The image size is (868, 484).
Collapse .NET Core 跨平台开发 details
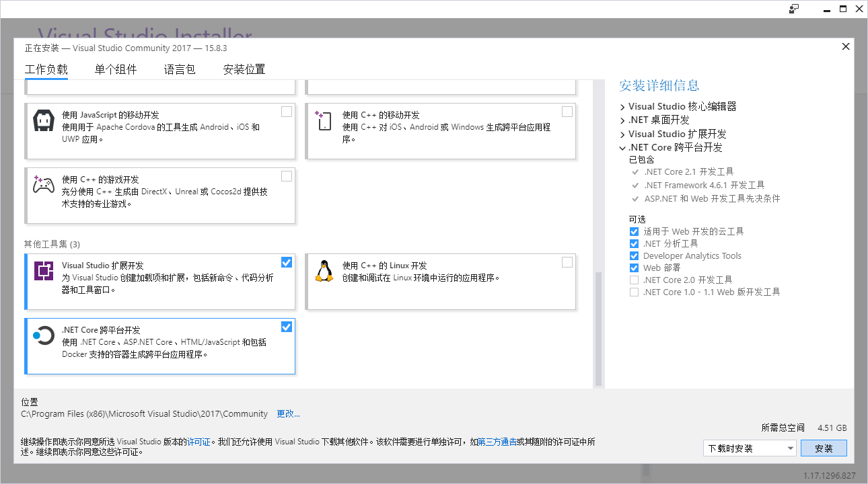(622, 147)
